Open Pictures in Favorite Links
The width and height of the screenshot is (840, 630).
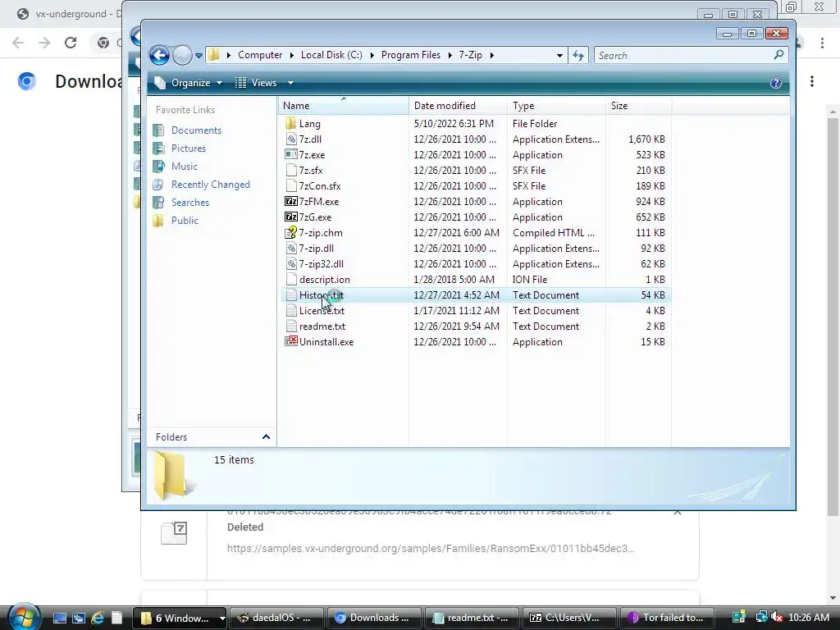[189, 148]
